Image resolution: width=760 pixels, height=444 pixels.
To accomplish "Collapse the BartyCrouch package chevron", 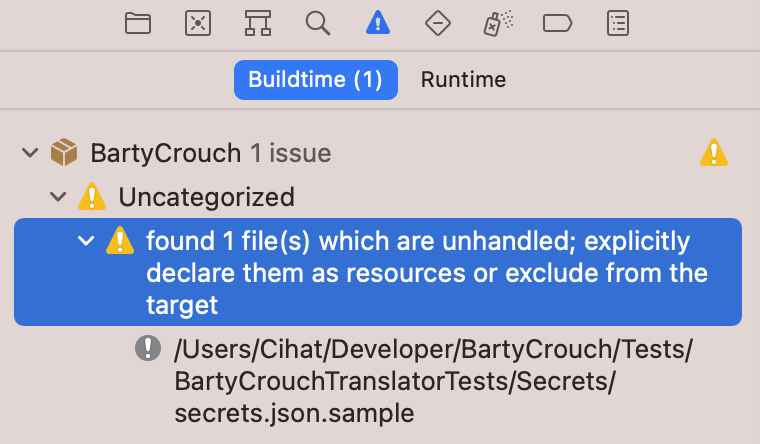I will [x=30, y=153].
